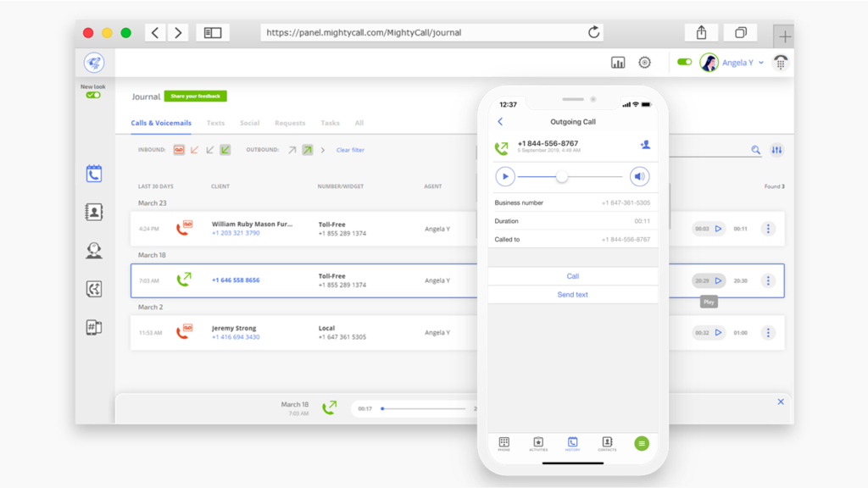The image size is (868, 488).
Task: Open the analytics chart icon in top bar
Action: click(618, 62)
